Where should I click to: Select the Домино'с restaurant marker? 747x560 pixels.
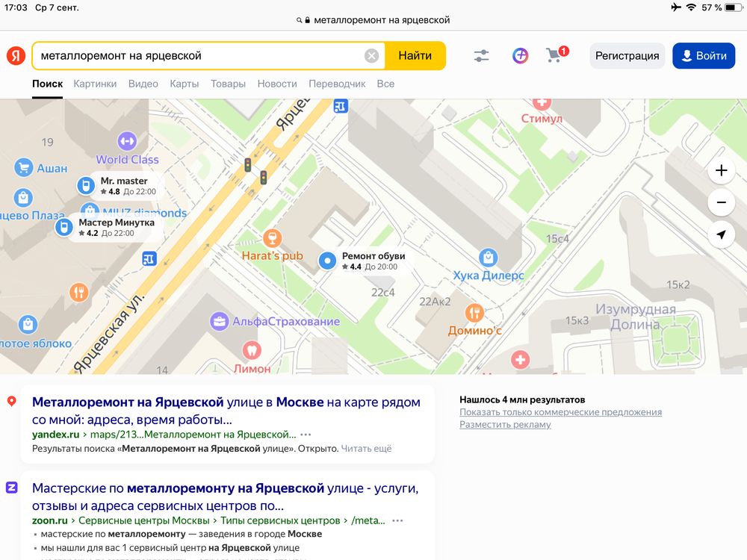(x=474, y=313)
